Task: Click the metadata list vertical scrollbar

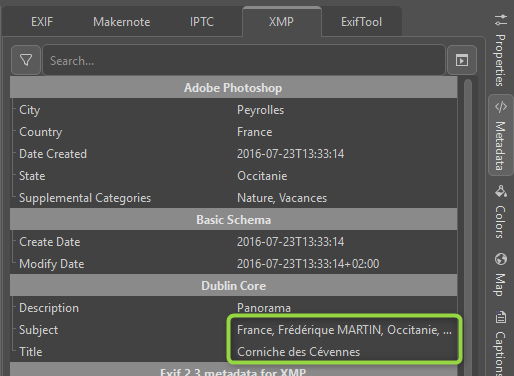Action: [x=468, y=227]
